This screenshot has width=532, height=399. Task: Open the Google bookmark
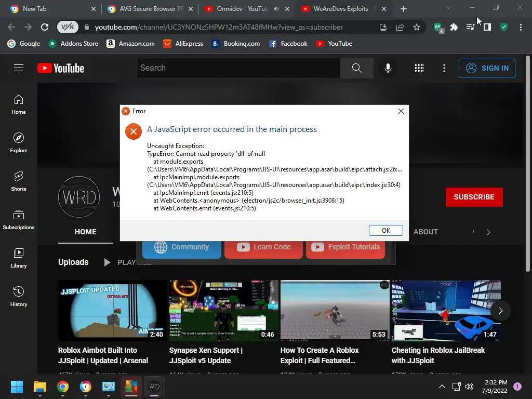24,44
